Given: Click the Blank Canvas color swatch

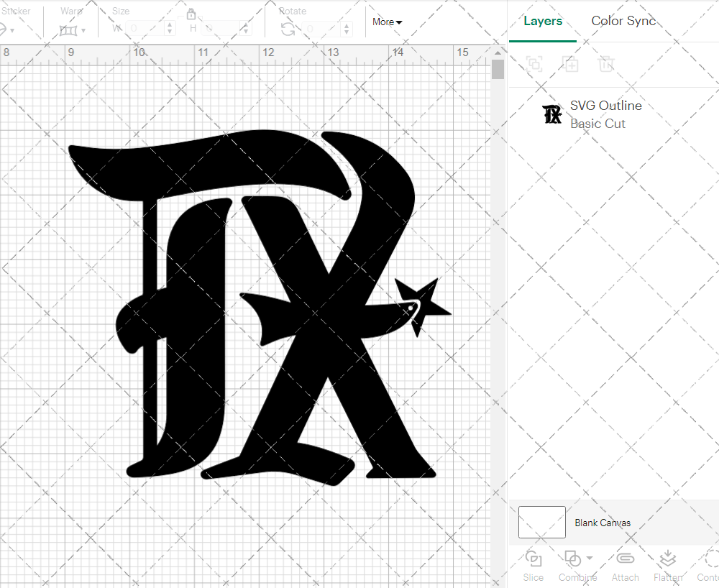Looking at the screenshot, I should click(x=541, y=523).
